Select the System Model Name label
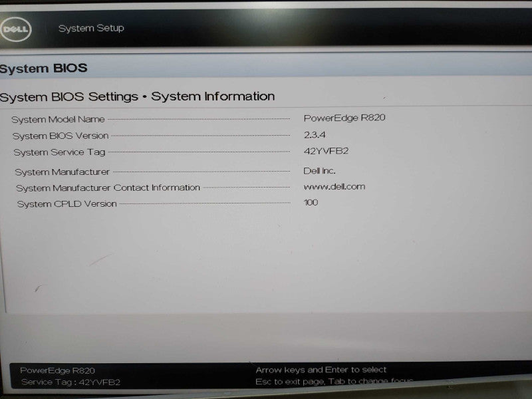The height and width of the screenshot is (399, 532). point(58,120)
